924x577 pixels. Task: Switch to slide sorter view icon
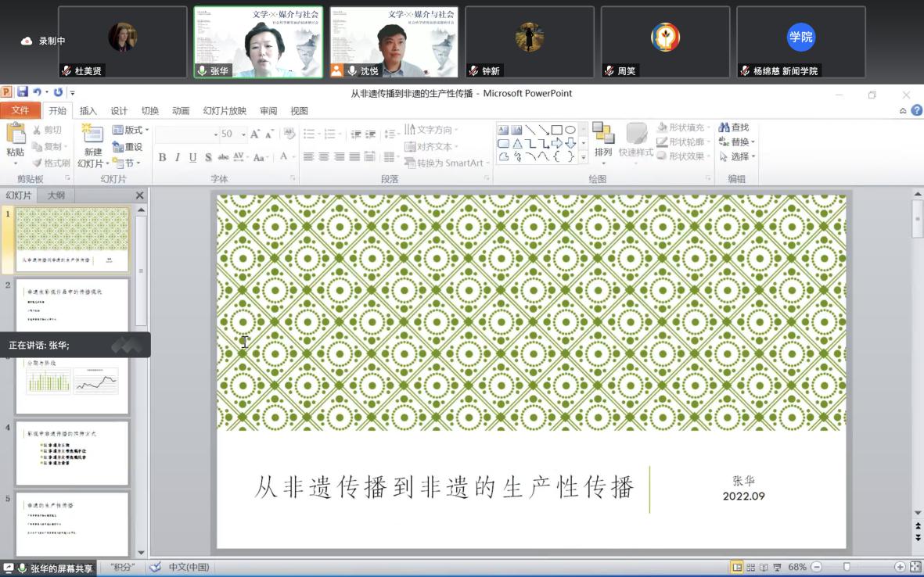click(x=750, y=567)
